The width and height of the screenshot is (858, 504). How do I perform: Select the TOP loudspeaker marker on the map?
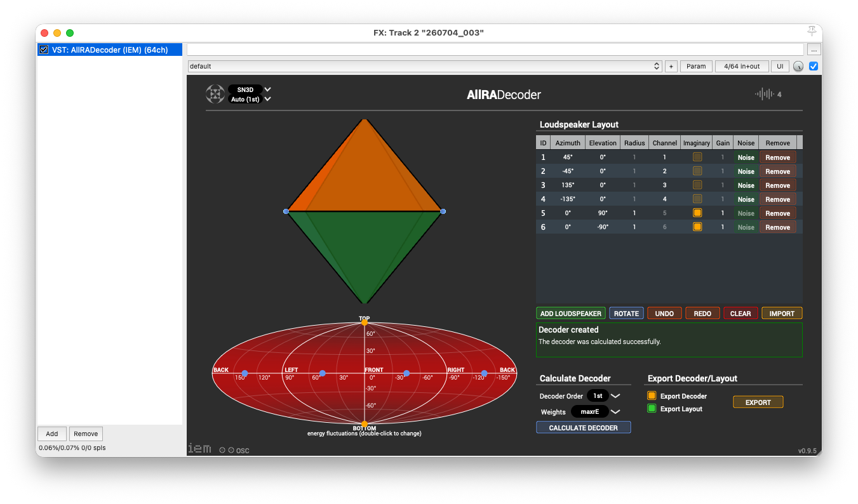point(365,322)
